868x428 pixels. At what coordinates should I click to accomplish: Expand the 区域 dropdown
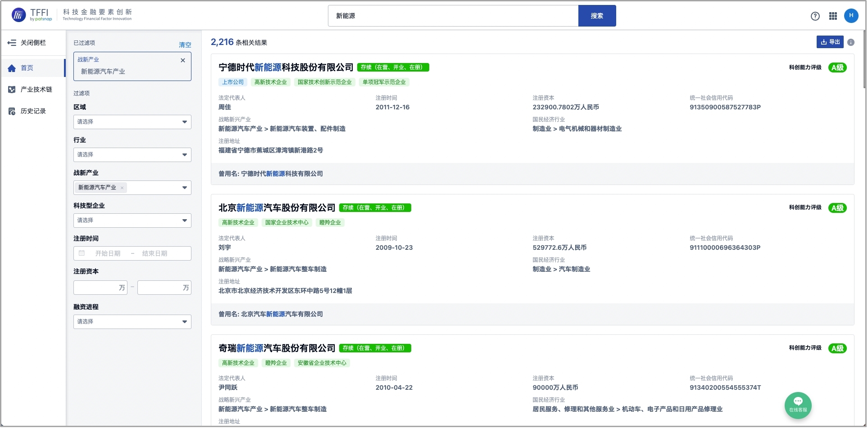click(132, 122)
